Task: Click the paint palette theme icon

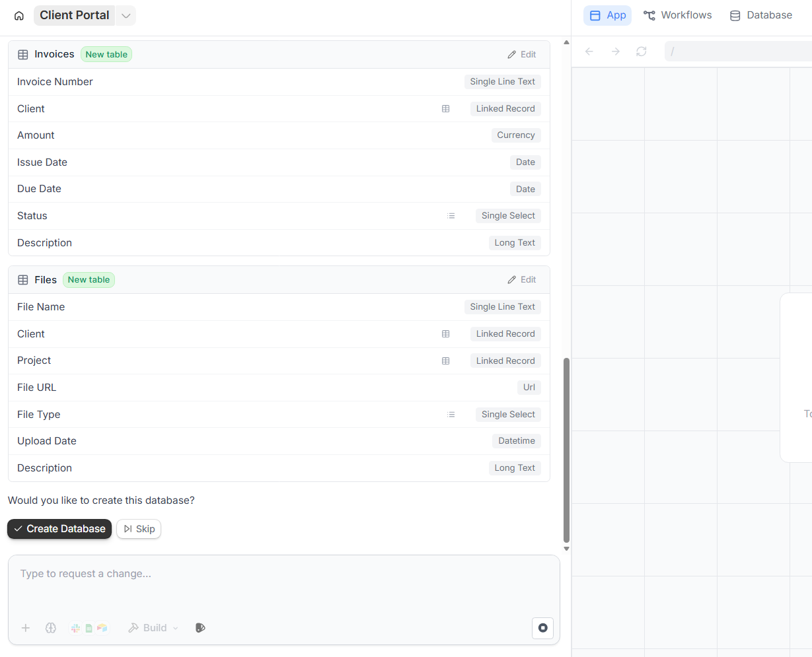Action: pyautogui.click(x=201, y=628)
